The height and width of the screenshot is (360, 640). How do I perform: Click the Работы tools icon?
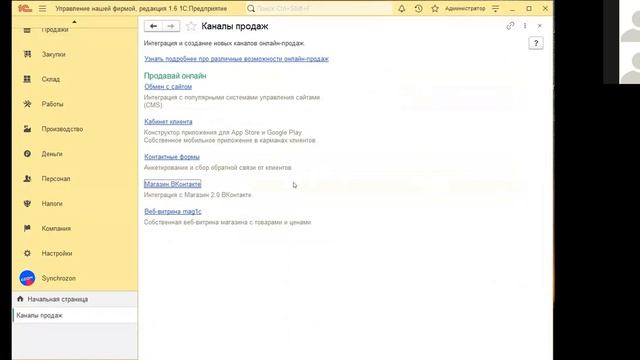pyautogui.click(x=27, y=104)
